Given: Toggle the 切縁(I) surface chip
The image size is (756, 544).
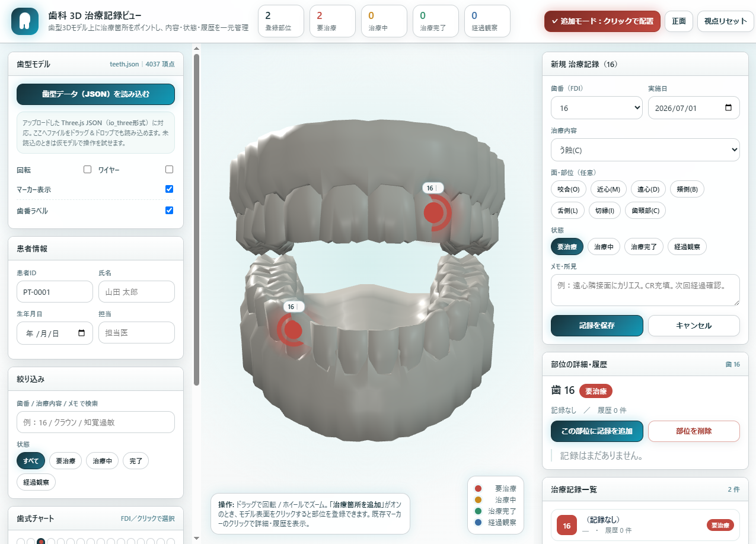Looking at the screenshot, I should click(605, 211).
